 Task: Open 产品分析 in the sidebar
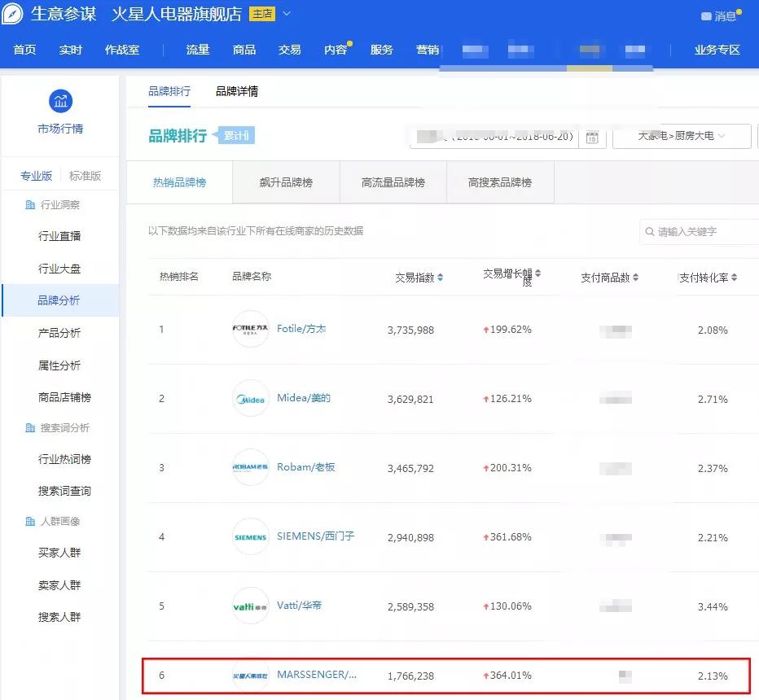(59, 333)
